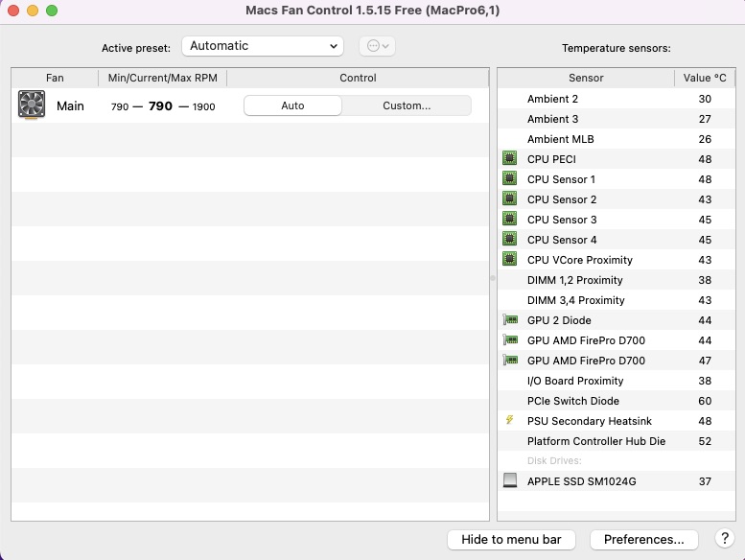This screenshot has width=745, height=560.
Task: Click the Value °C column header
Action: (x=705, y=78)
